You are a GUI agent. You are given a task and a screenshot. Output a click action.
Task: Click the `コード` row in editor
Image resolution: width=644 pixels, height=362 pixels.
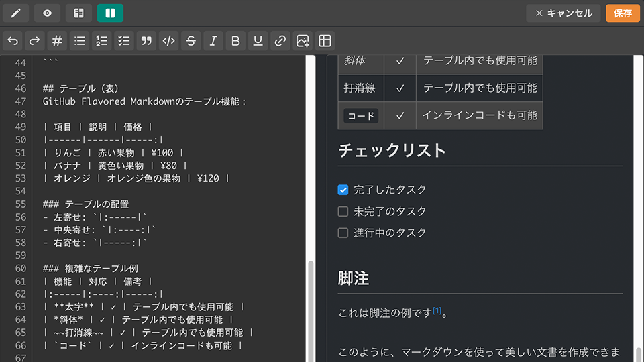pyautogui.click(x=143, y=346)
